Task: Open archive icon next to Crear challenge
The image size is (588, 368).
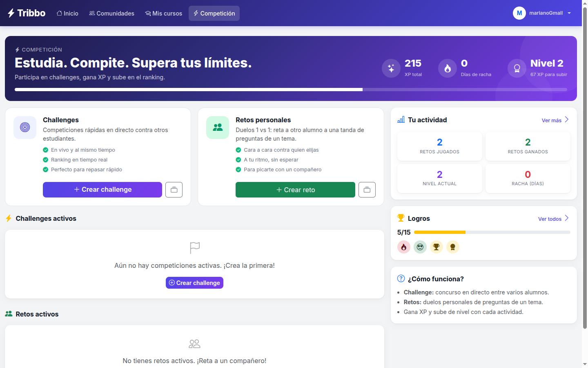Action: pos(174,190)
